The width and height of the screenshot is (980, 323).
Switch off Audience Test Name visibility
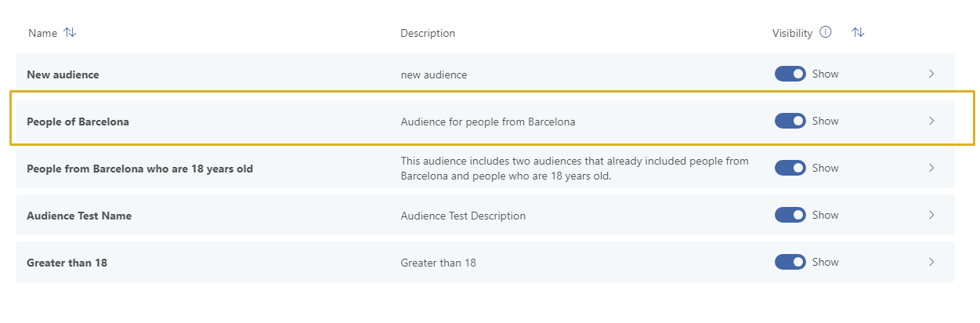coord(790,215)
